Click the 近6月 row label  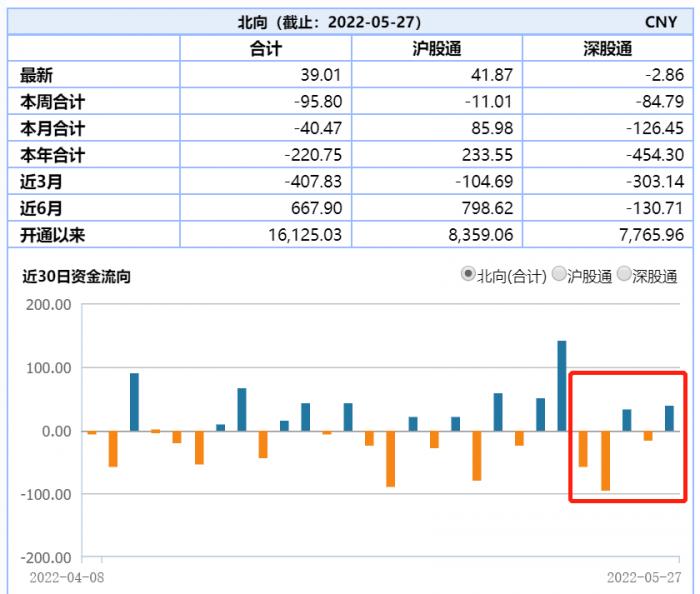tap(41, 208)
